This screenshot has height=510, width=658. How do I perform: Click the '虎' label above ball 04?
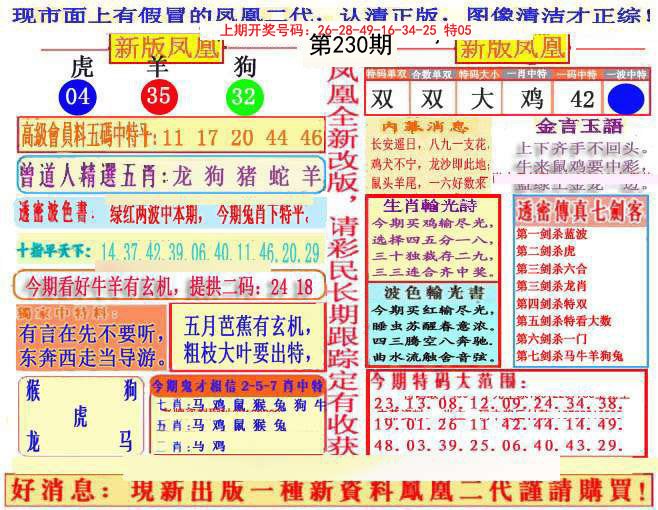[x=82, y=67]
